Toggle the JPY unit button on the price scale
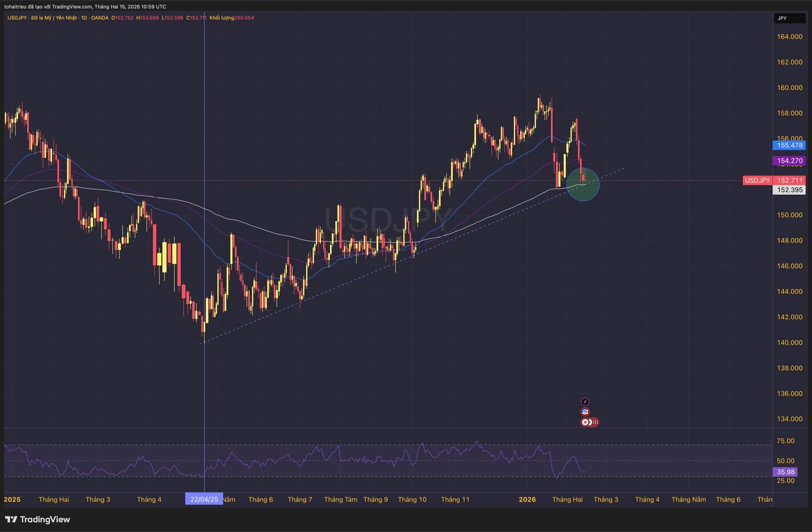This screenshot has width=812, height=532. pyautogui.click(x=790, y=18)
